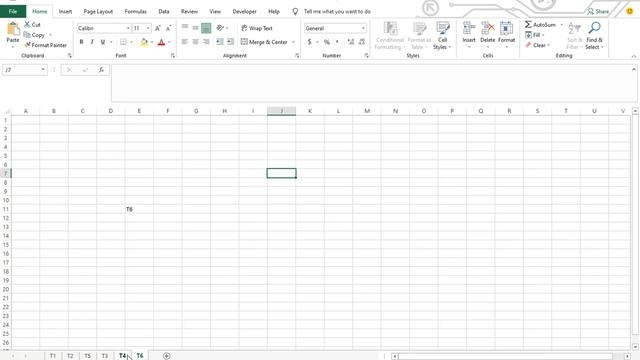Viewport: 640px width, 360px height.
Task: Click AutoSum
Action: pyautogui.click(x=540, y=24)
